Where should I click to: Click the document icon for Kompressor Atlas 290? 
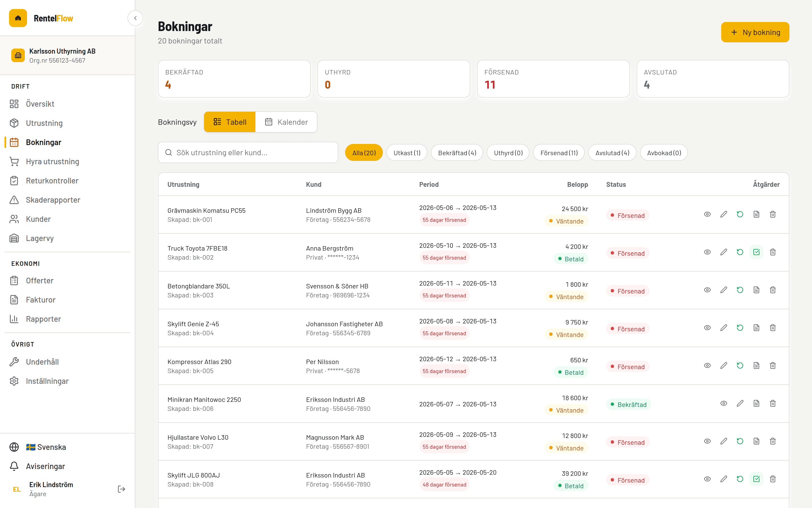pyautogui.click(x=756, y=365)
